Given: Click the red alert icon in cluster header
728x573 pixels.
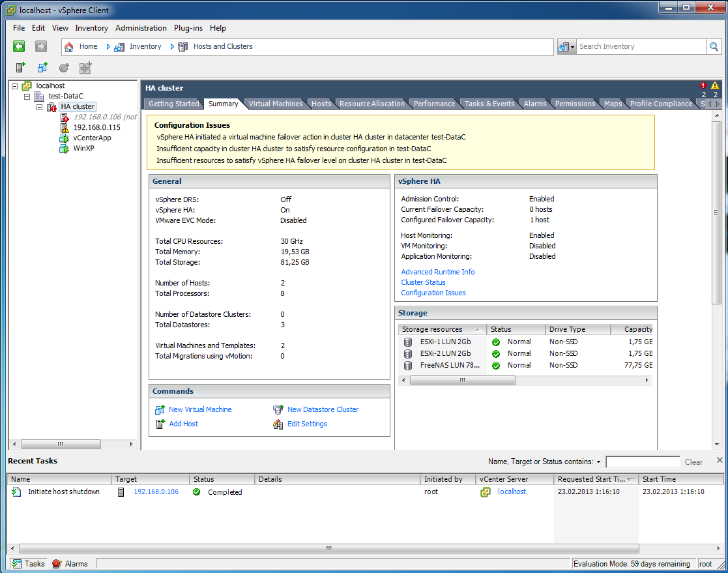Looking at the screenshot, I should coord(703,85).
